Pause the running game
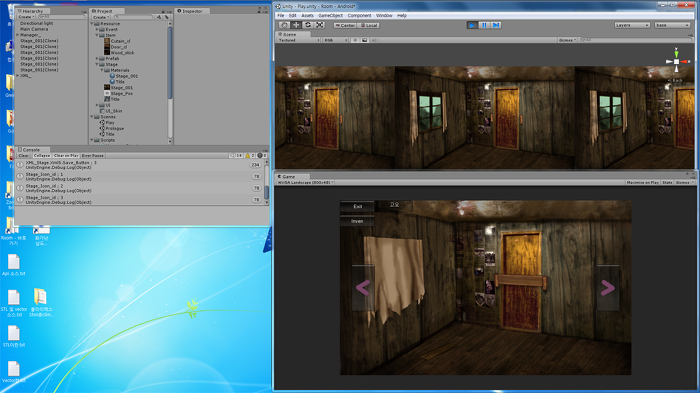 [484, 25]
